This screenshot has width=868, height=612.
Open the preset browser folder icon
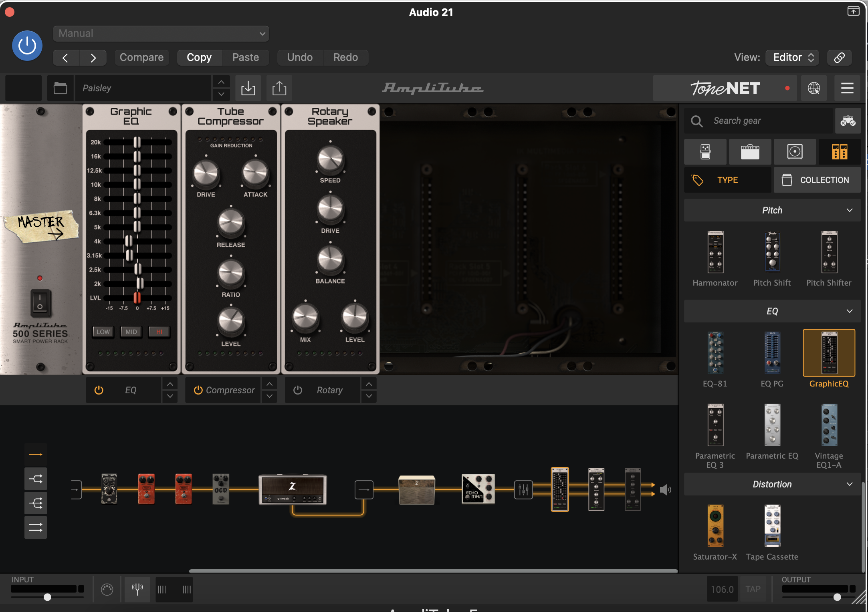[x=60, y=88]
